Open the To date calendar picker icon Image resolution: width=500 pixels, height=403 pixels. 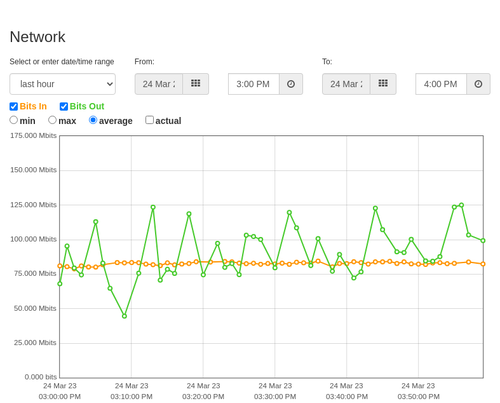pyautogui.click(x=383, y=84)
